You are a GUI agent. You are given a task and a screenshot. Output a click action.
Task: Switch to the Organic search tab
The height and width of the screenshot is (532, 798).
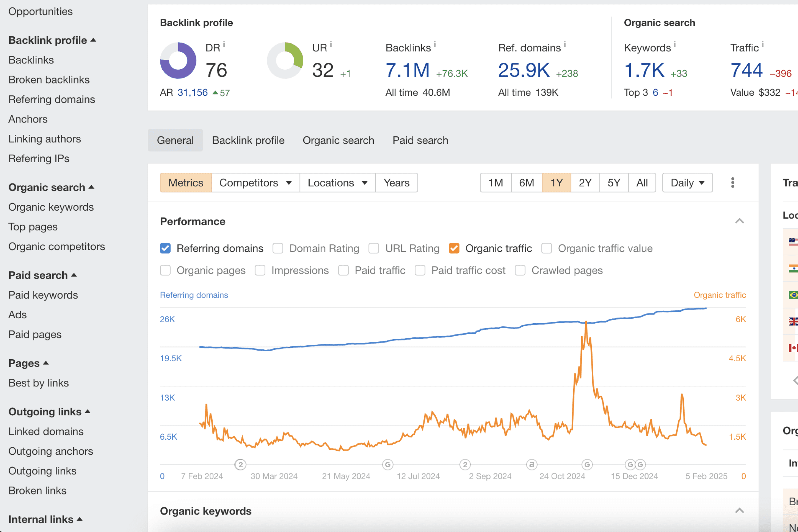point(338,140)
